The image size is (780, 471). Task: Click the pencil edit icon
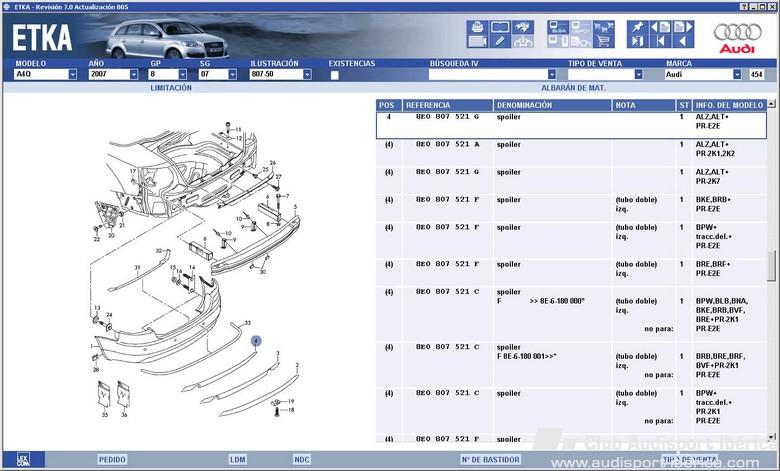(499, 41)
